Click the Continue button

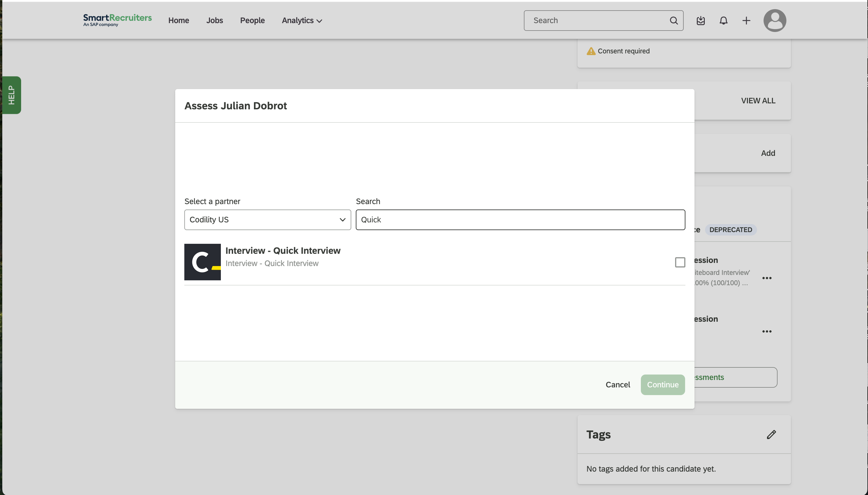[663, 385]
